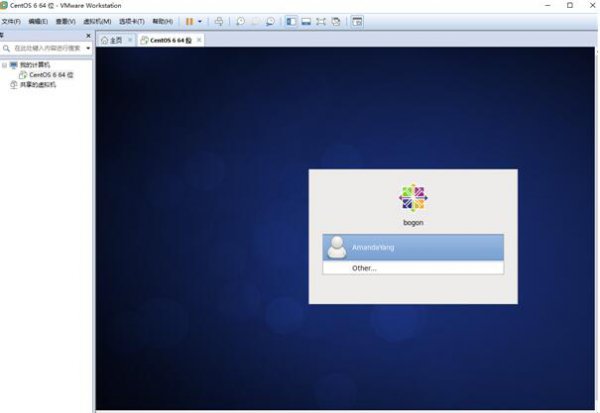Click the 我的计算机 computer icon
600x413 pixels.
tap(14, 65)
